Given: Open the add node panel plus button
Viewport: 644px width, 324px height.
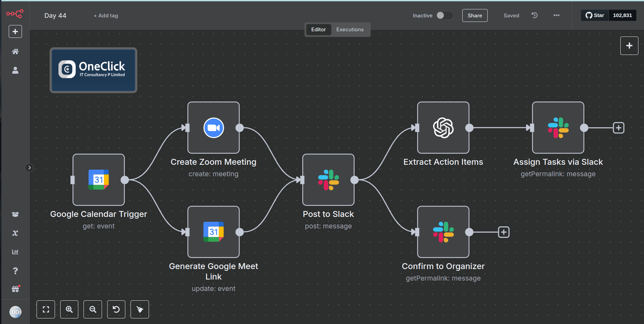Looking at the screenshot, I should click(629, 46).
